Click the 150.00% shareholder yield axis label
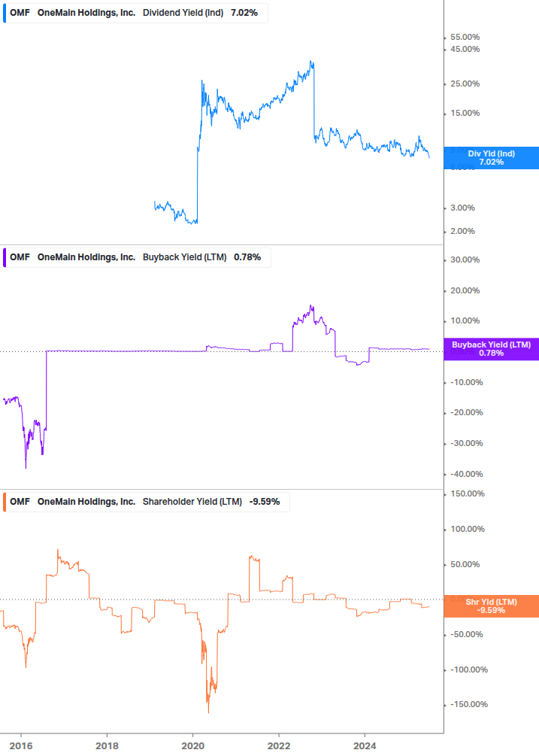Image resolution: width=539 pixels, height=756 pixels. point(468,493)
